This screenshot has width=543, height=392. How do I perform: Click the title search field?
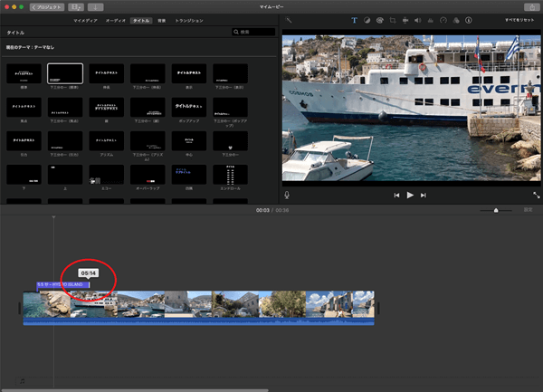(255, 32)
